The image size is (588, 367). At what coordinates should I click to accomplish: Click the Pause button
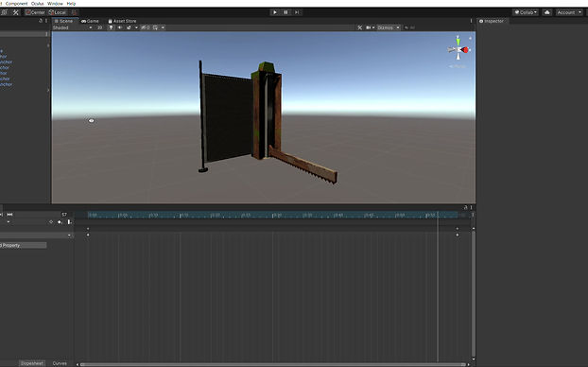pyautogui.click(x=285, y=12)
